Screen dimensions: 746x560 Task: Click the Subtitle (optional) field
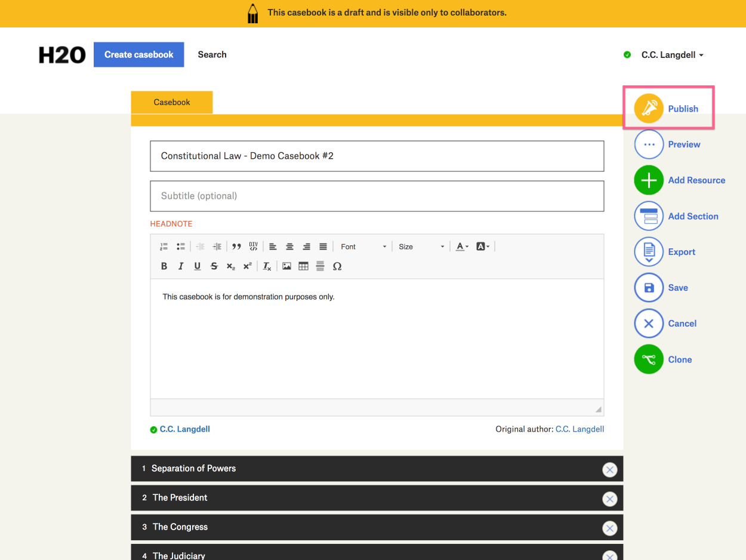pyautogui.click(x=377, y=196)
